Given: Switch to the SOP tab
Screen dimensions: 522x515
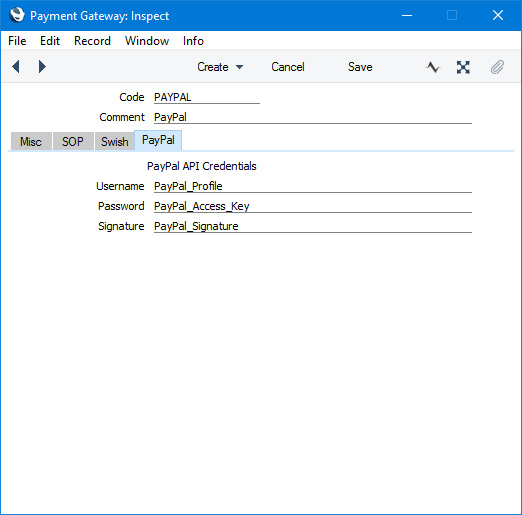Looking at the screenshot, I should point(73,142).
